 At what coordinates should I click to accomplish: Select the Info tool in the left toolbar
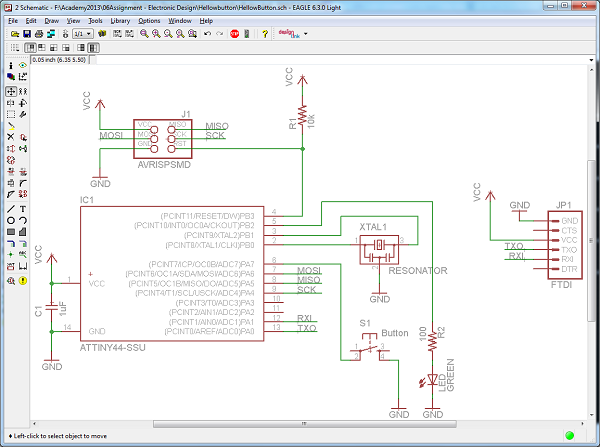[11, 65]
